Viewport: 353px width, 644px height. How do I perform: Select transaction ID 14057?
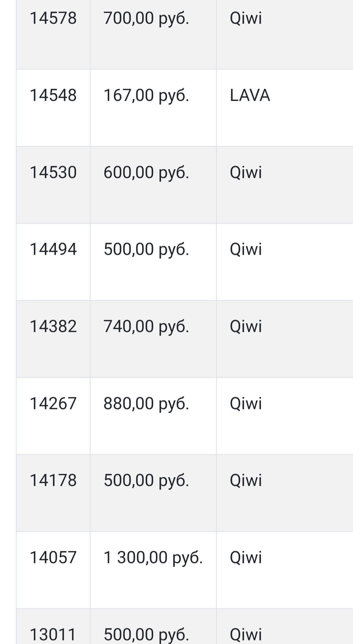[x=53, y=558]
